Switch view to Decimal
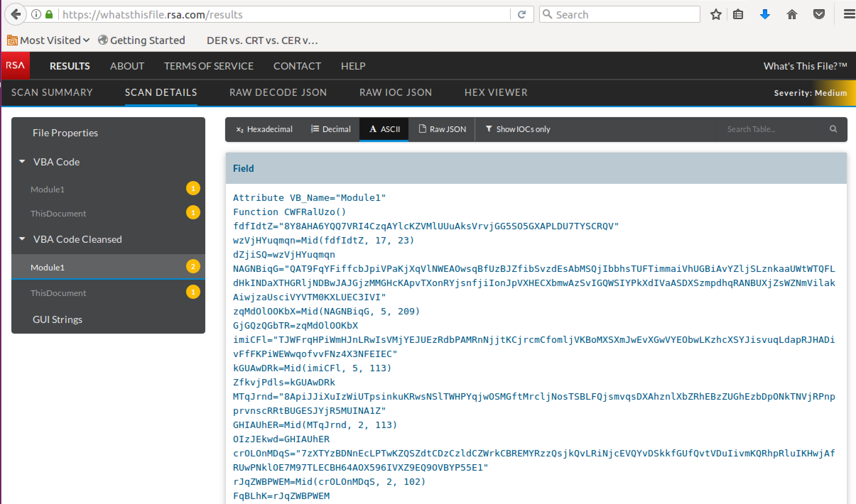 pos(331,129)
